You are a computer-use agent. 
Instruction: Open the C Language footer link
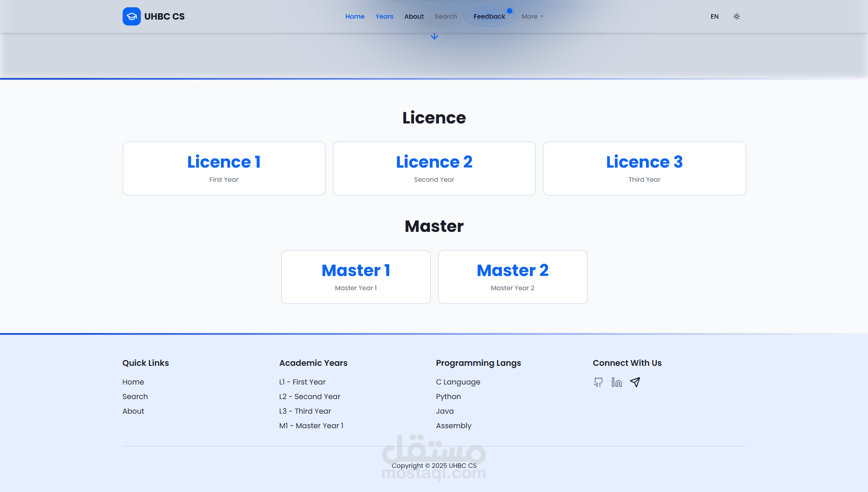458,382
